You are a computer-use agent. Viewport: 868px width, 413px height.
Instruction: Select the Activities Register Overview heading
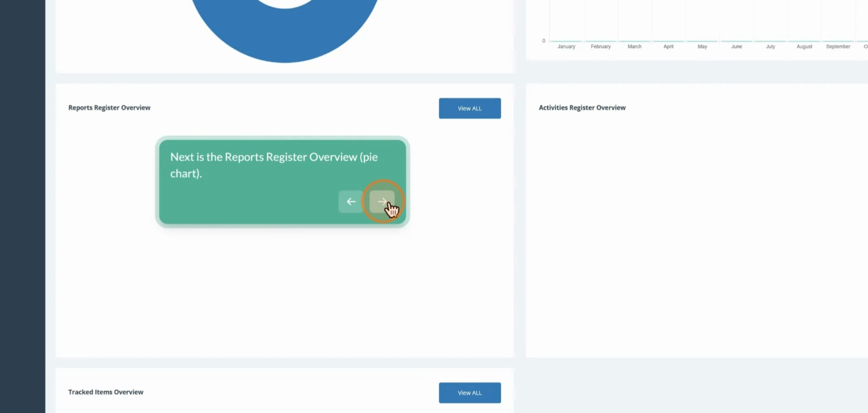tap(582, 107)
